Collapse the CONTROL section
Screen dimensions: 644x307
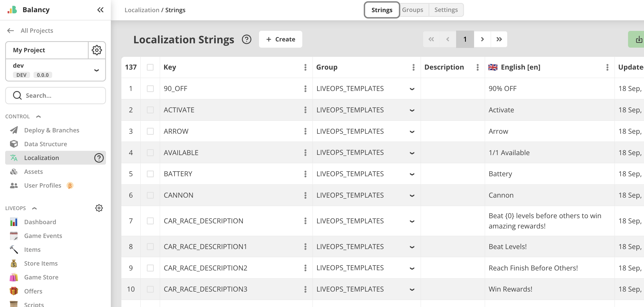(38, 117)
